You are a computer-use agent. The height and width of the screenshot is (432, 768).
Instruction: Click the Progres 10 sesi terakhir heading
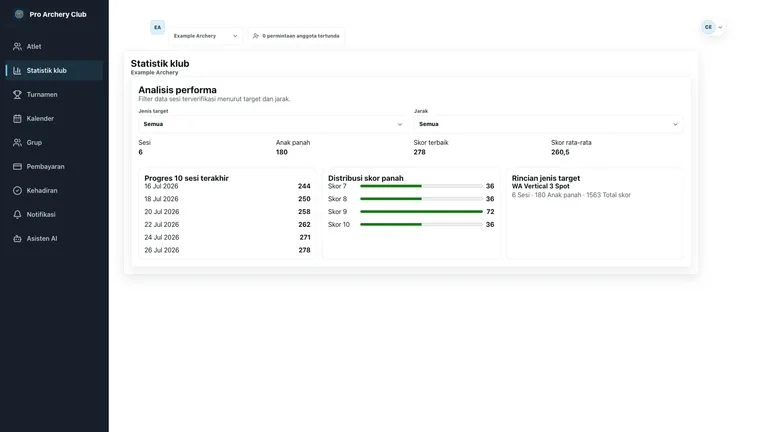pyautogui.click(x=187, y=178)
